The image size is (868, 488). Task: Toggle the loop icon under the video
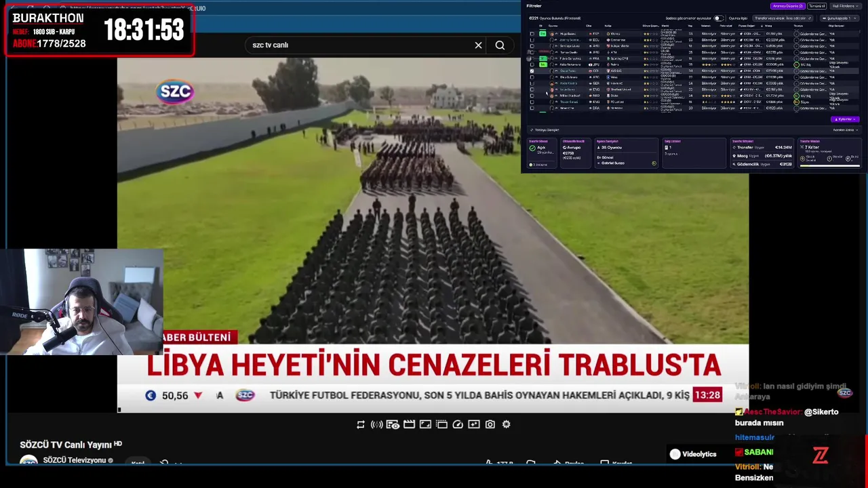360,424
